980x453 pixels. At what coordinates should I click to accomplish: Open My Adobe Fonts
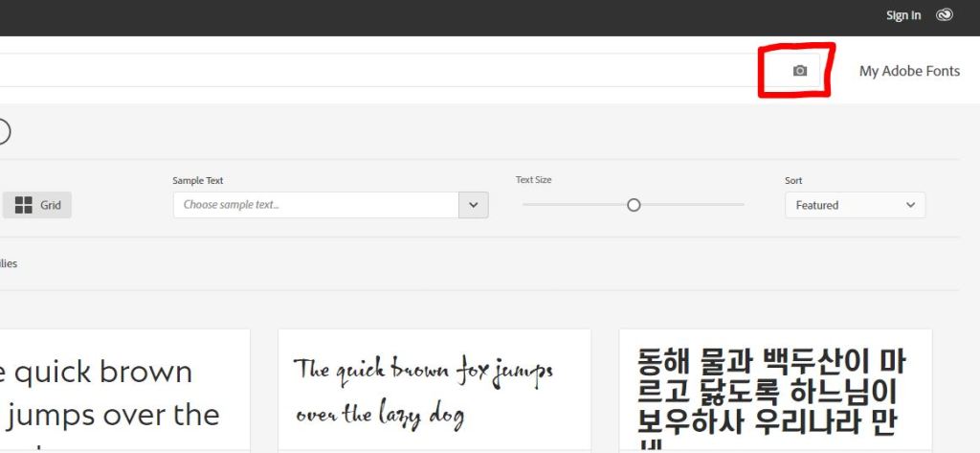909,71
